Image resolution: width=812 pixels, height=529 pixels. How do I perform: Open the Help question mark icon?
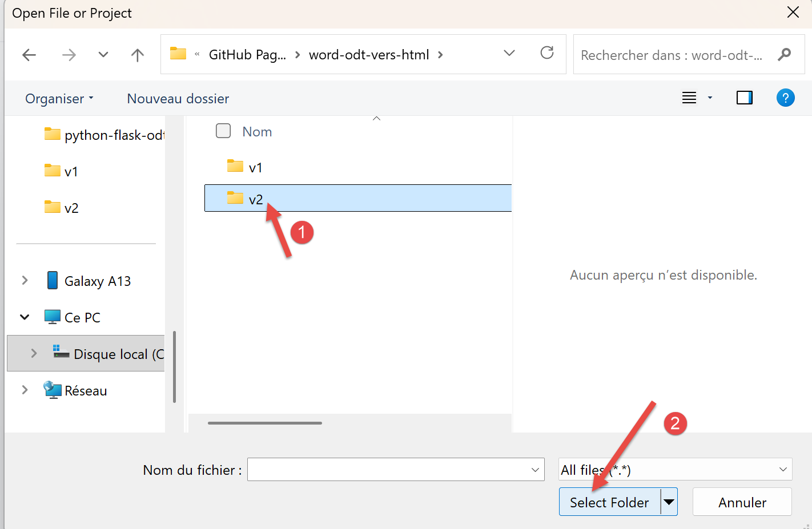[x=785, y=98]
